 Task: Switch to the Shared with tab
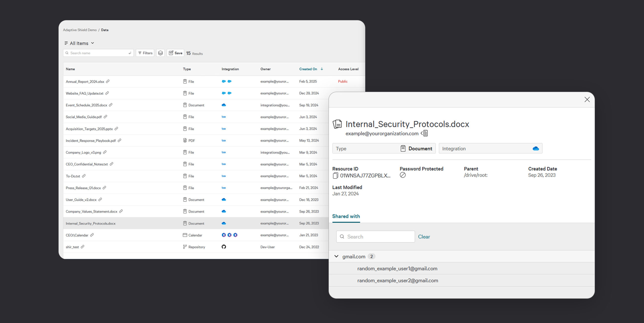click(x=346, y=216)
